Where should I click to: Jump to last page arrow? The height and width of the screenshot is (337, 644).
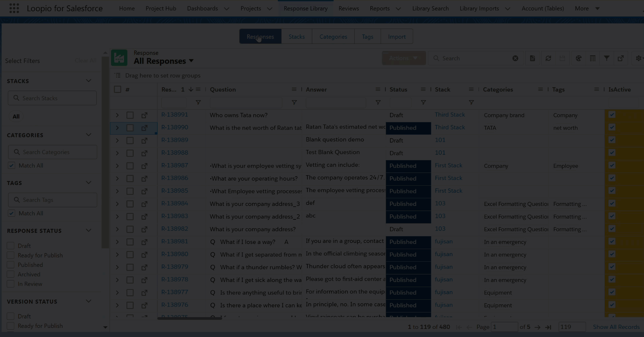pos(548,327)
